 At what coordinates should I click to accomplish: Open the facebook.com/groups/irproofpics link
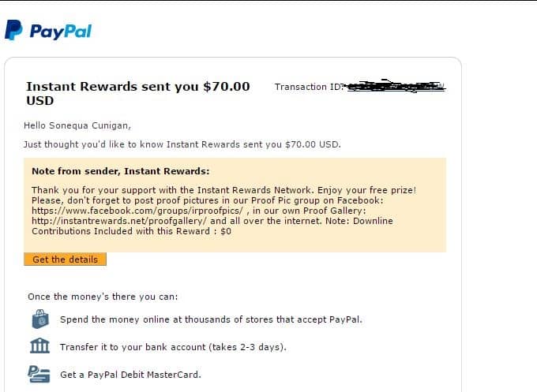point(137,211)
